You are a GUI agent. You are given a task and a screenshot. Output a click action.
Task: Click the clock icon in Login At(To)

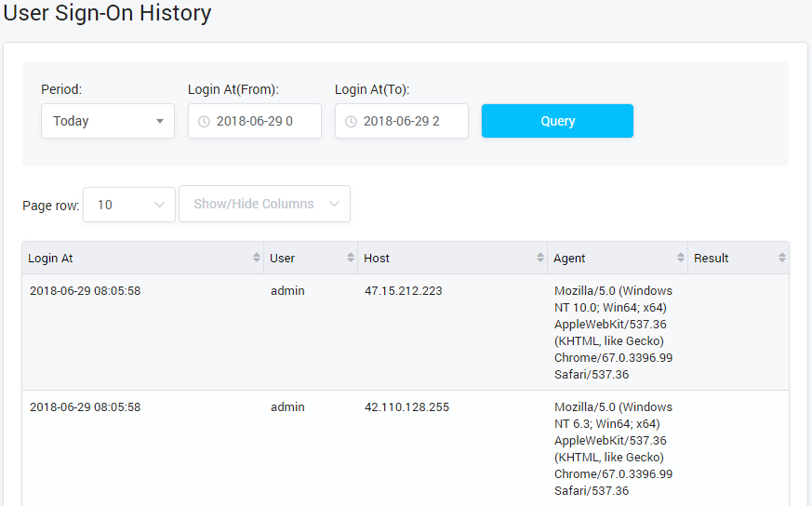pyautogui.click(x=351, y=121)
